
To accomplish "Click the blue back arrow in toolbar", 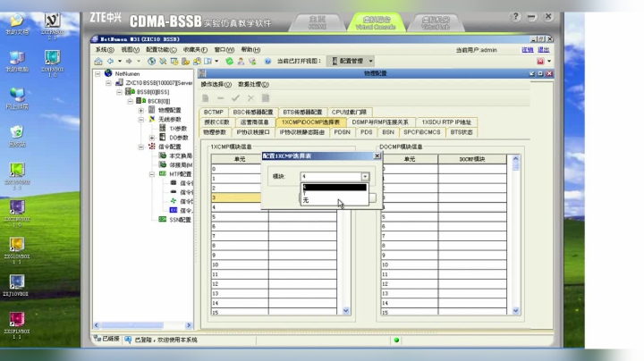I will coord(111,61).
